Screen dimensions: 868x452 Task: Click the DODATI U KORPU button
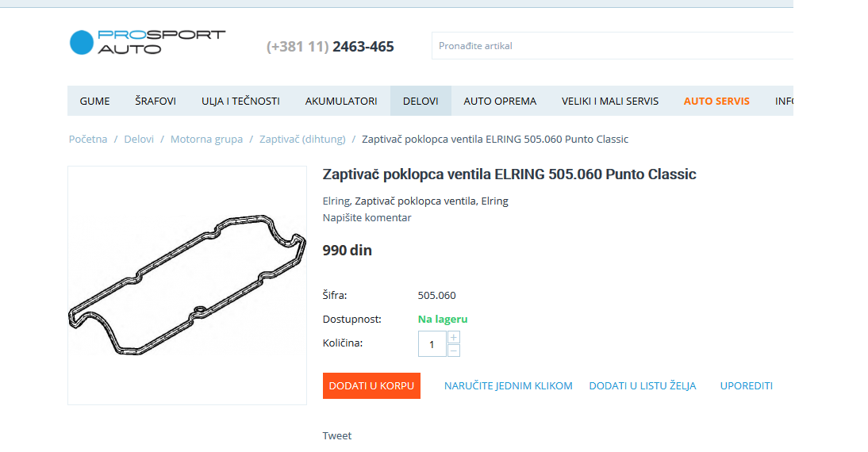[x=371, y=385]
